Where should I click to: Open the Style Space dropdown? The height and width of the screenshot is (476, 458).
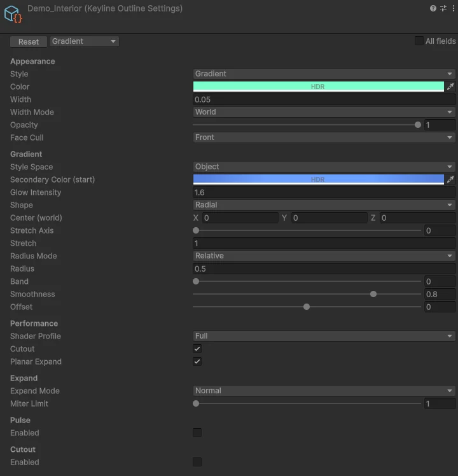(324, 167)
